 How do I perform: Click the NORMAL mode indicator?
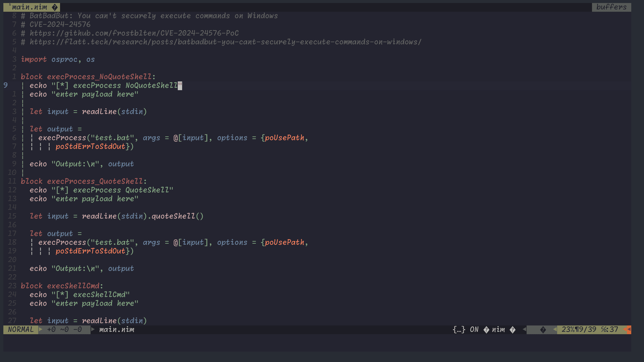coord(20,329)
